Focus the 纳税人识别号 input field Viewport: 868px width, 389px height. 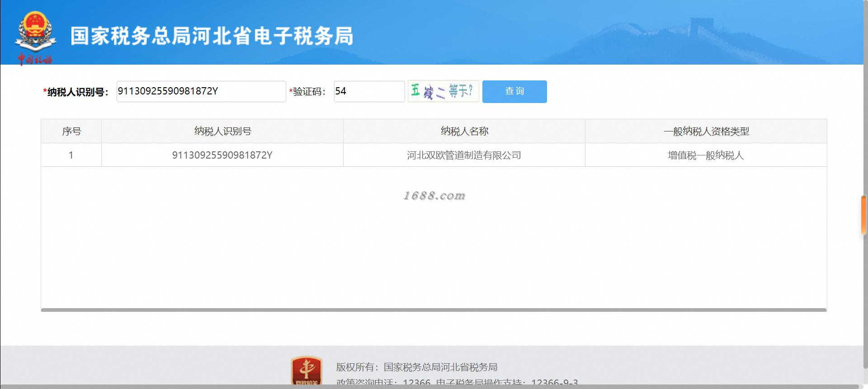click(201, 91)
